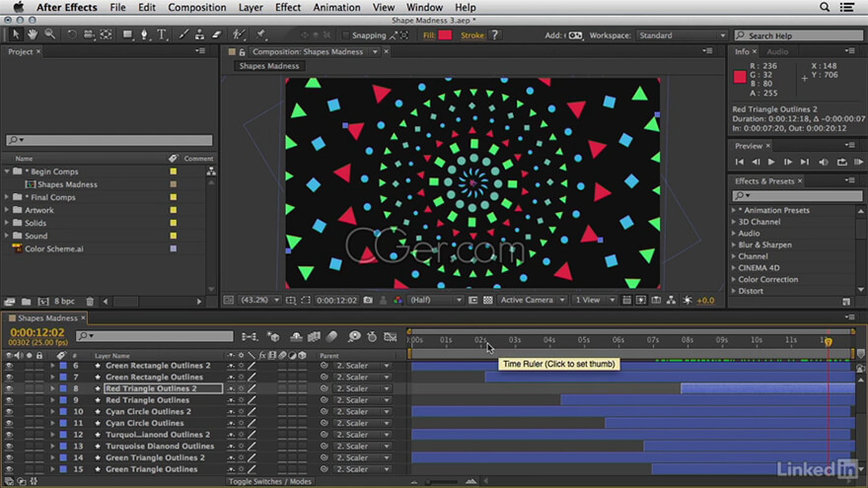Expand the Final Comps folder
868x488 pixels.
[7, 197]
